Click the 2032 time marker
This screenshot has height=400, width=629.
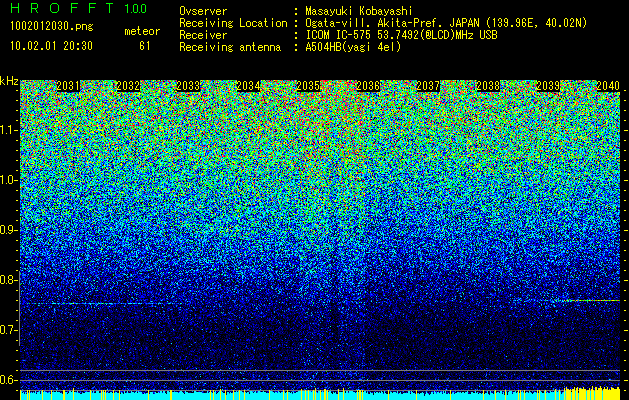(x=128, y=86)
